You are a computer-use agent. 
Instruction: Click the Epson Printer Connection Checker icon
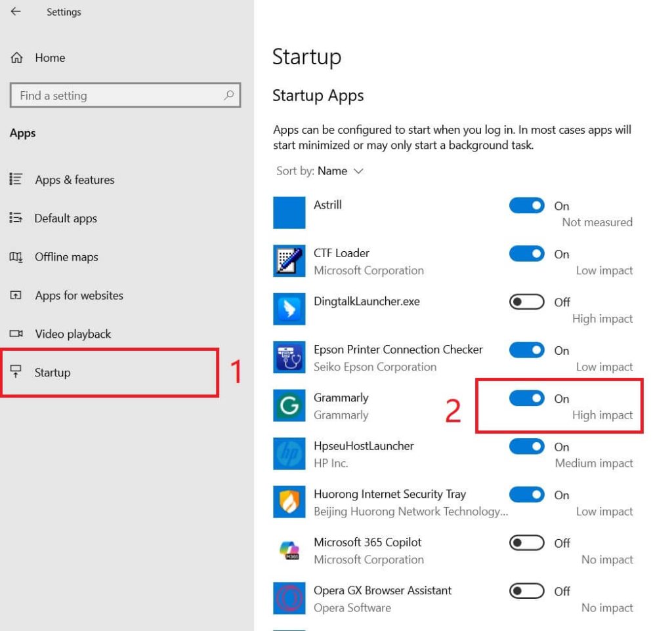point(289,357)
